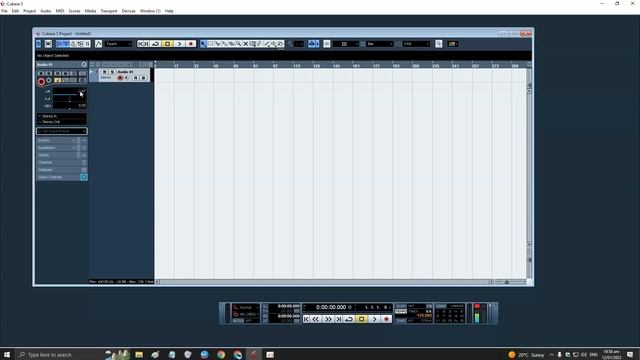Viewport: 640px width, 360px height.
Task: Toggle Autoscroll in the toolbar
Action: coord(312,44)
